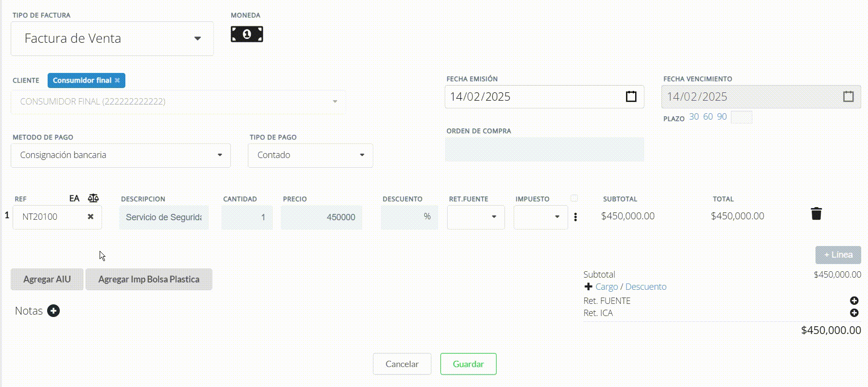Add a note using the plus icon

53,311
